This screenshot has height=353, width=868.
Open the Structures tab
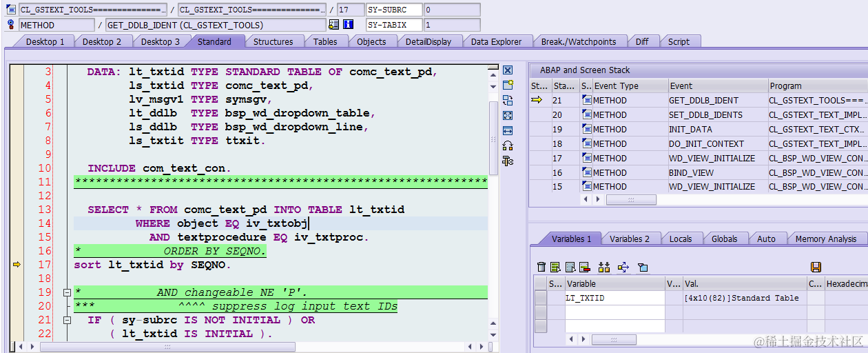point(273,41)
